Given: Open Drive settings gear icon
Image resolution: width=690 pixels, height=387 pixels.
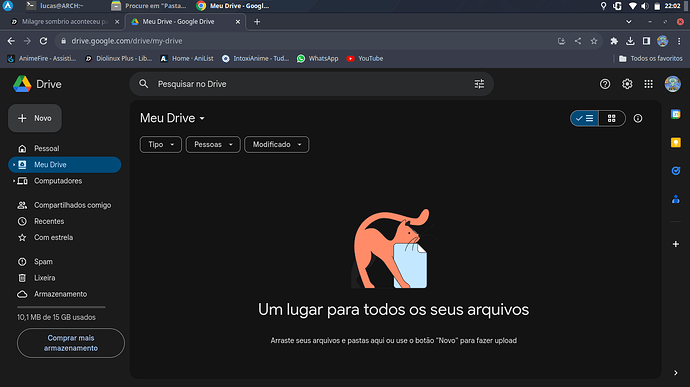Looking at the screenshot, I should [x=627, y=84].
